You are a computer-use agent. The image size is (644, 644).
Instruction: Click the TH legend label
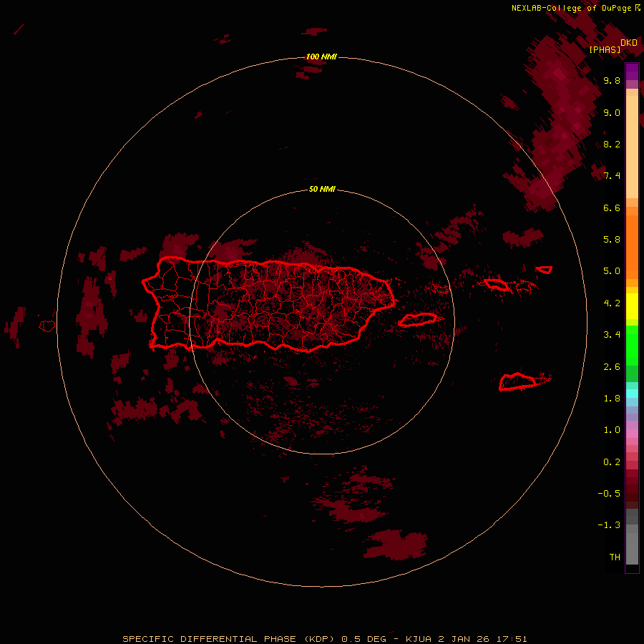coord(615,557)
